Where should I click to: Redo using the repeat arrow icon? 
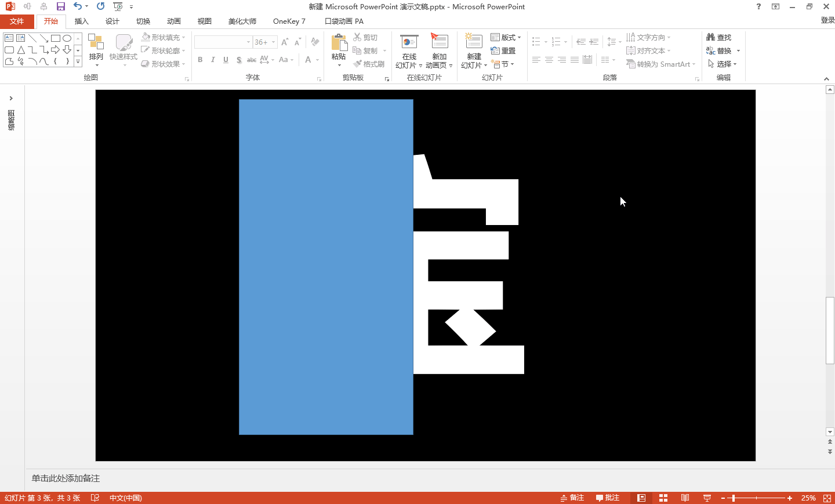(101, 6)
